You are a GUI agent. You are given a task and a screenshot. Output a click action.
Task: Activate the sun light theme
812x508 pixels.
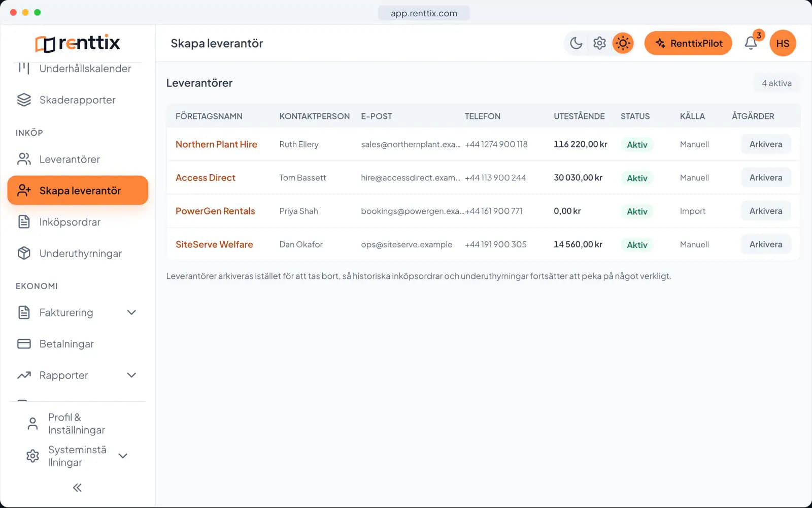[623, 43]
